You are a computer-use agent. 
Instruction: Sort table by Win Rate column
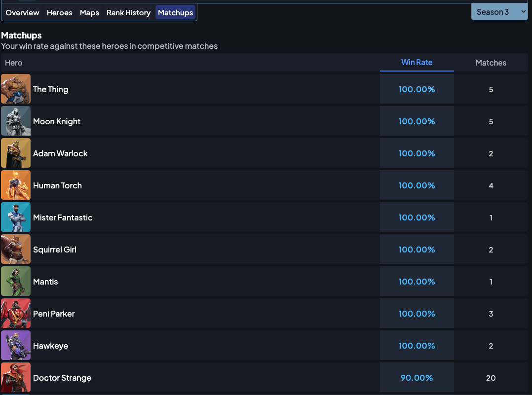coord(417,63)
